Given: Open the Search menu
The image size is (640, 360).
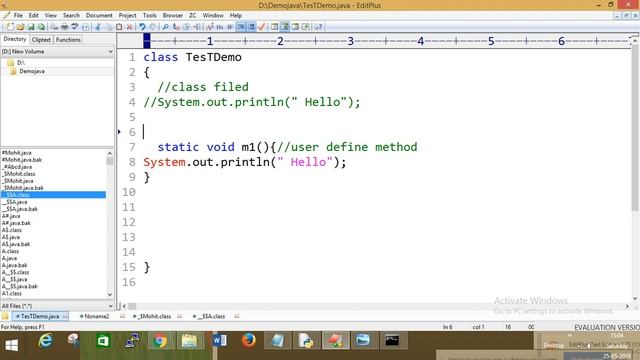Looking at the screenshot, I should click(71, 16).
